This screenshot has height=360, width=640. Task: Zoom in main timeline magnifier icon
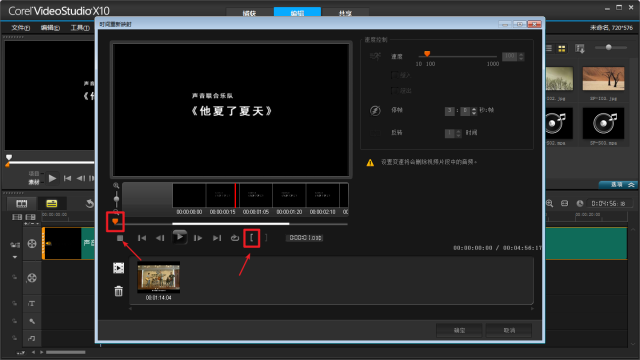(x=549, y=203)
